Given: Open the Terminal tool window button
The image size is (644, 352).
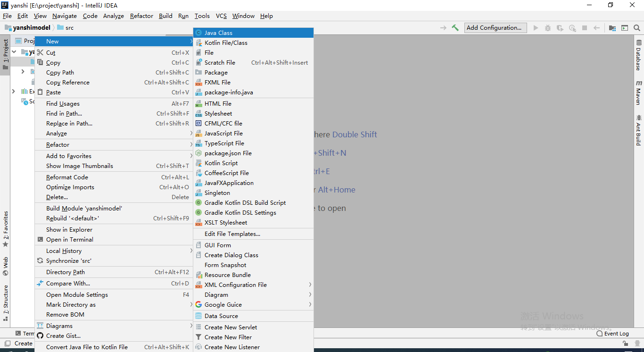Looking at the screenshot, I should (x=25, y=334).
